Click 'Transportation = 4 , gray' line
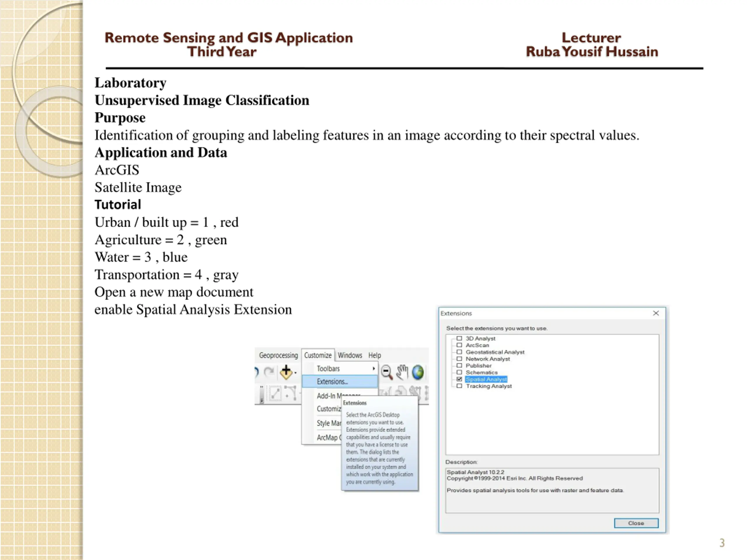 click(167, 274)
